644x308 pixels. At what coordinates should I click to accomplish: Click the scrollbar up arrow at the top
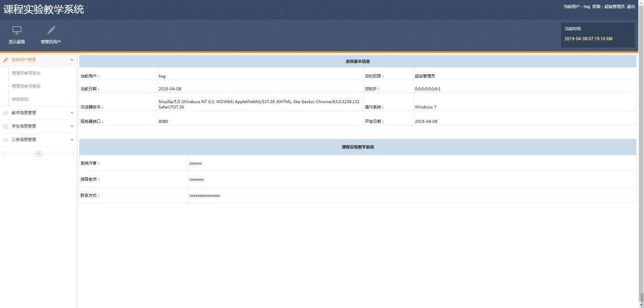tap(641, 2)
